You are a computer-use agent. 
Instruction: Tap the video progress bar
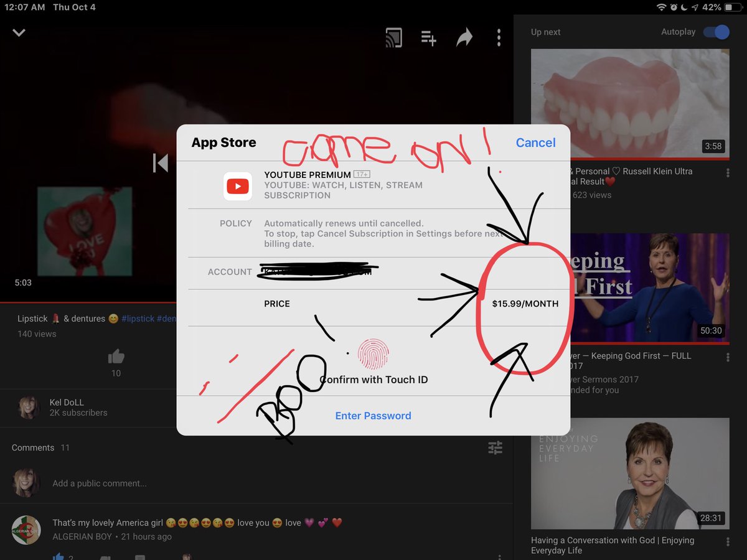[256, 302]
